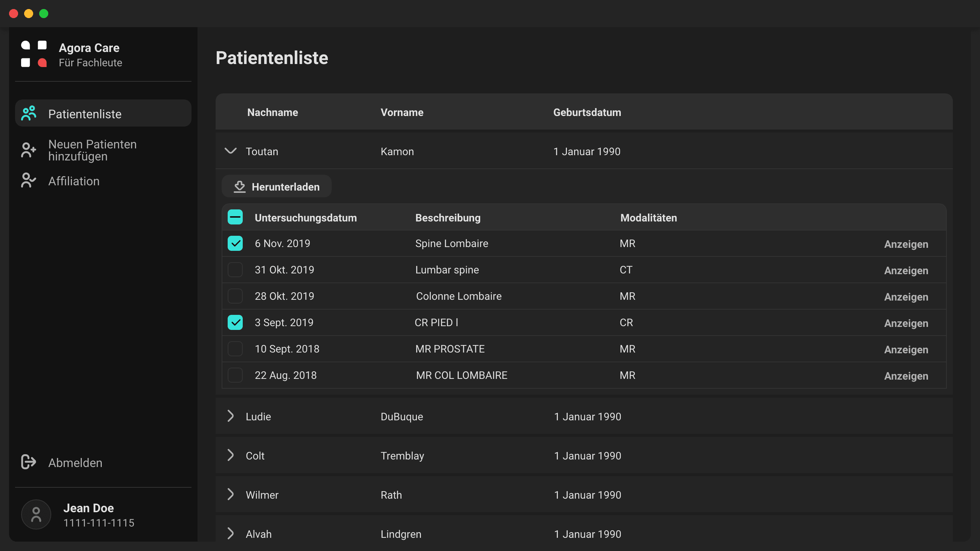
Task: Select the Affiliation person-check icon
Action: coord(28,181)
